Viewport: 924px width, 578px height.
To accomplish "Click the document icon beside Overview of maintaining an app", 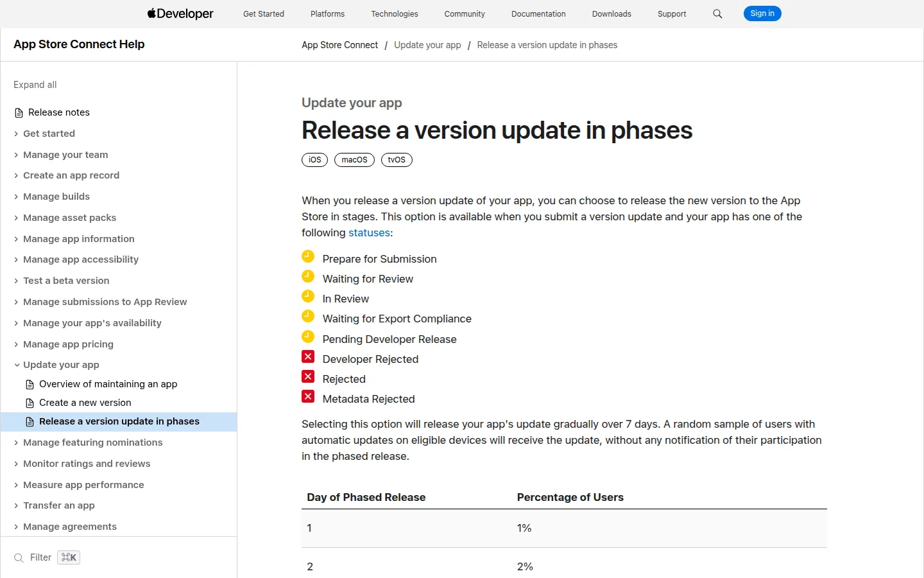I will pos(30,385).
